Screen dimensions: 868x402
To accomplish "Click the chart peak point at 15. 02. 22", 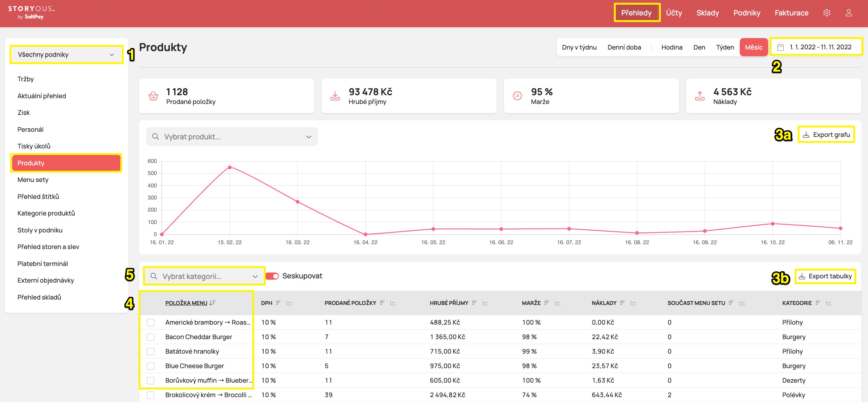I will (230, 167).
